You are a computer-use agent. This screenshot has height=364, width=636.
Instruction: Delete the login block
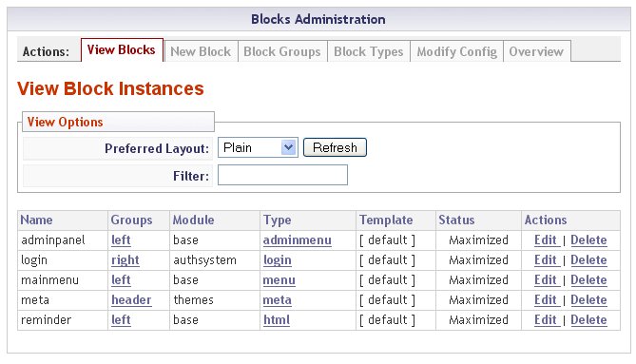[x=588, y=259]
